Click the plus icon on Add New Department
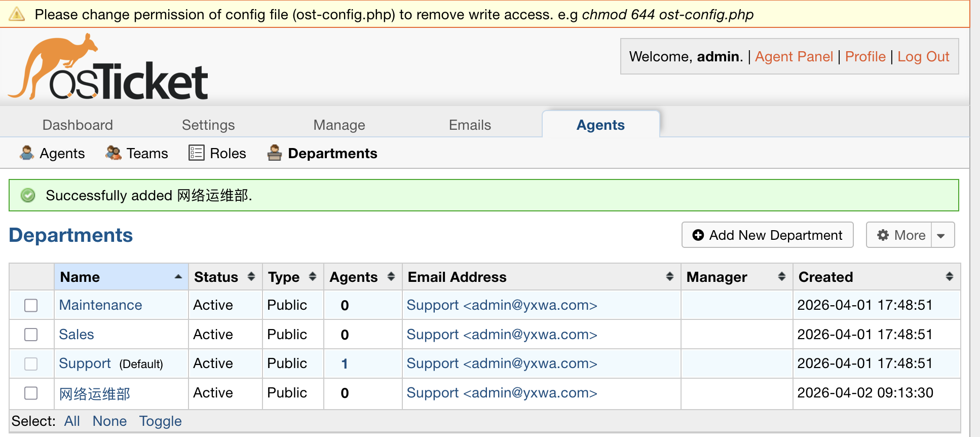Image resolution: width=980 pixels, height=437 pixels. pos(698,235)
